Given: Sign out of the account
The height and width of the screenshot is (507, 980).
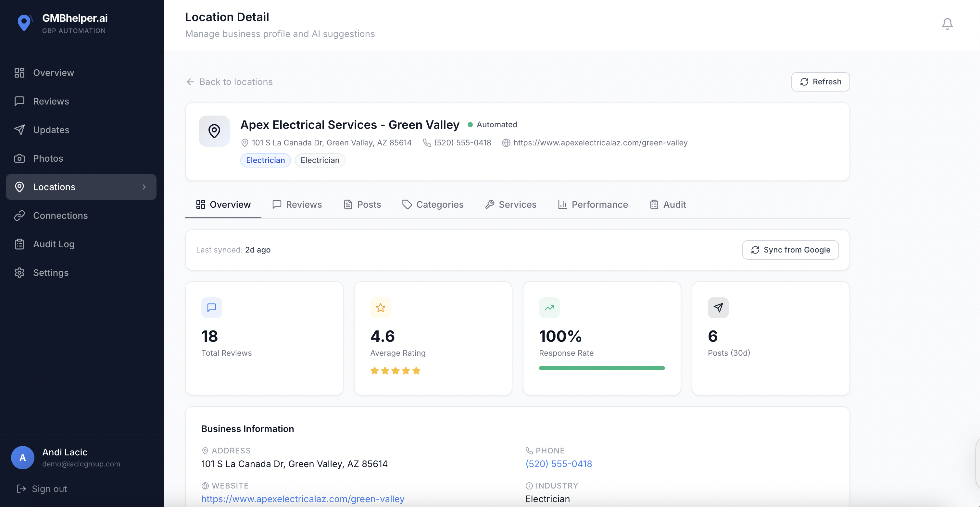Looking at the screenshot, I should [49, 488].
